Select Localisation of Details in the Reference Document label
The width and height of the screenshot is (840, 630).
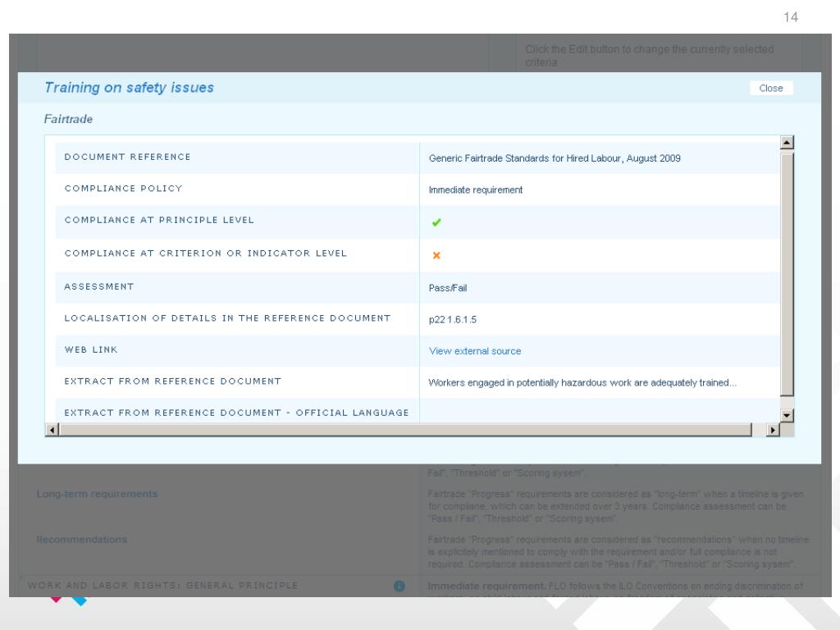(227, 318)
